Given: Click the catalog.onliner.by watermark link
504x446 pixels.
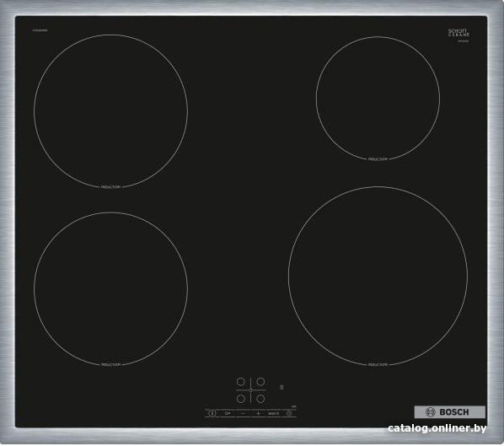Looking at the screenshot, I should (437, 428).
